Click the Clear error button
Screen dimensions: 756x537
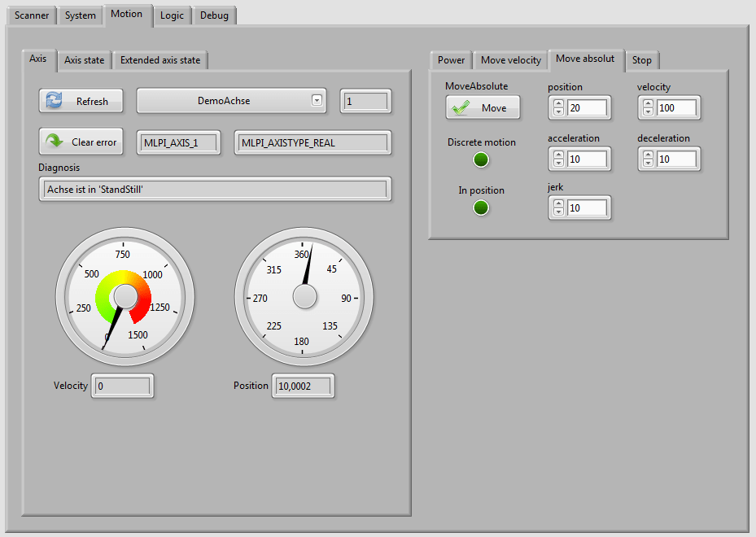(81, 142)
